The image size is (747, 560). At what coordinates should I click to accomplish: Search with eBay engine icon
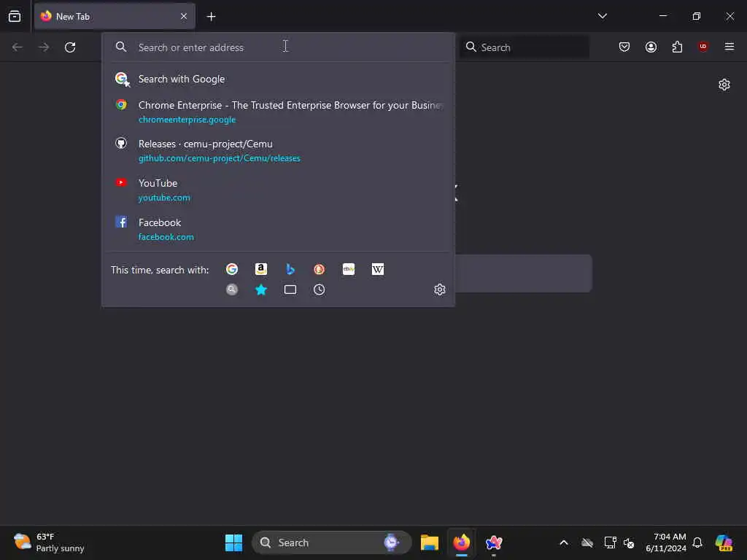click(x=349, y=270)
